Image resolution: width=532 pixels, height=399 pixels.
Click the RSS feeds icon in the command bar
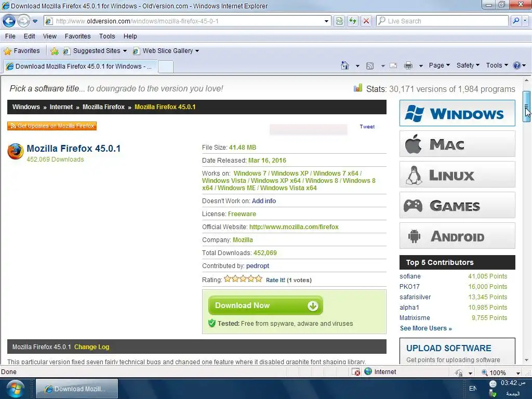click(370, 65)
